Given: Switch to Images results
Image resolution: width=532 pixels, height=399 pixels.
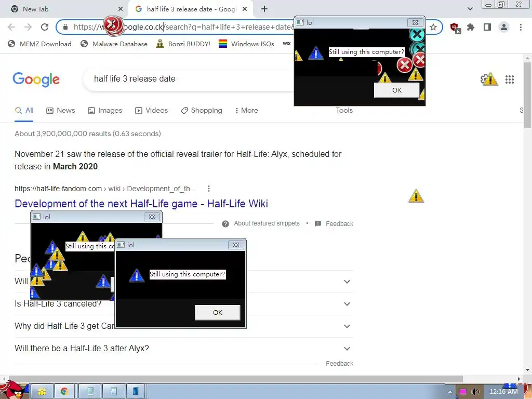Looking at the screenshot, I should [105, 111].
